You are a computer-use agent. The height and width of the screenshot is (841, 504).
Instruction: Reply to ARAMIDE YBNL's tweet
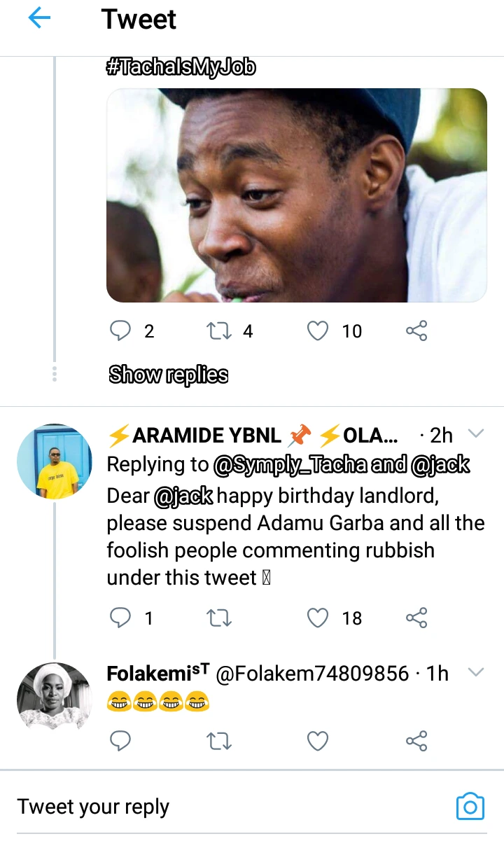point(121,618)
